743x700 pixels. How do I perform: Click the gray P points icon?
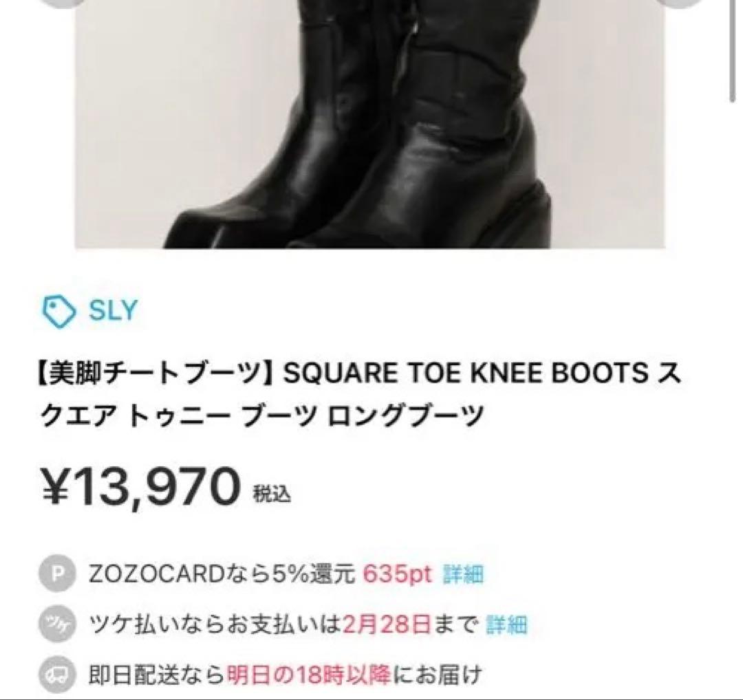[x=57, y=574]
